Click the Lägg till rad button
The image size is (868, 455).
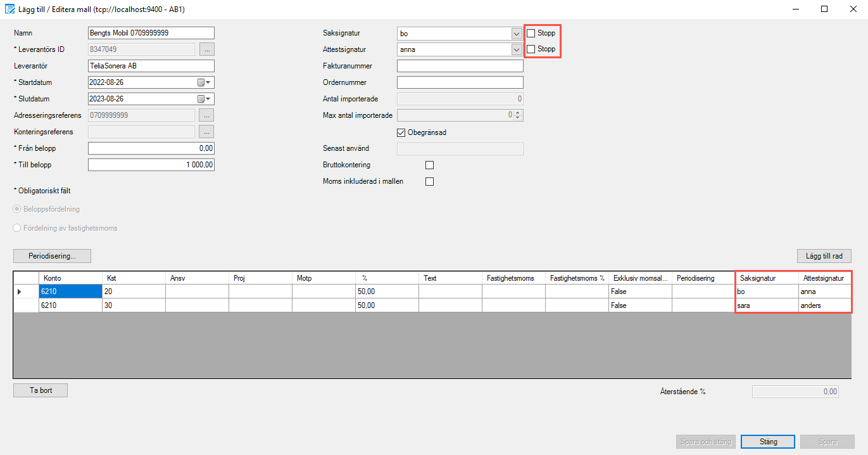824,256
